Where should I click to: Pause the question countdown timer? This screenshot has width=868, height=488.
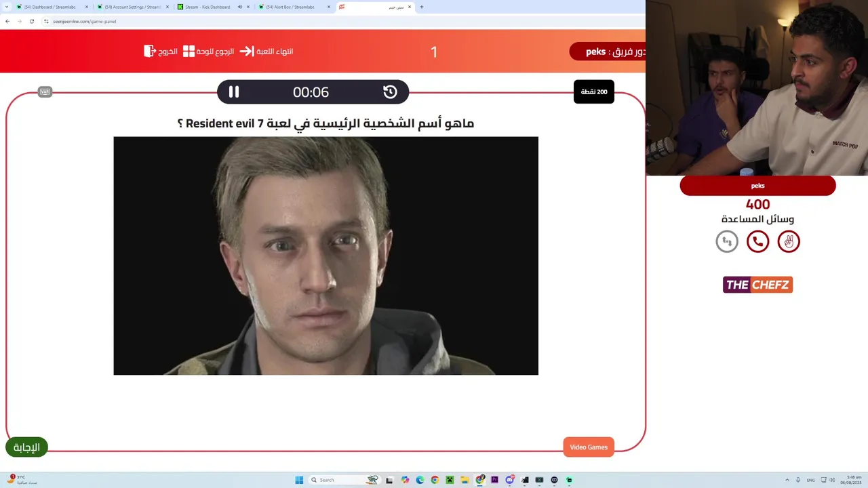pos(234,92)
